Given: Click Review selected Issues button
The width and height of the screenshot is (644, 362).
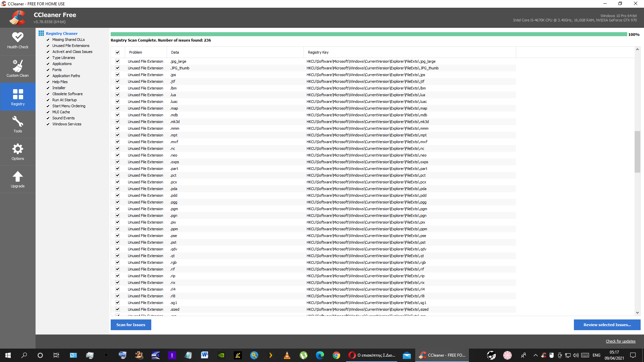Looking at the screenshot, I should [607, 325].
